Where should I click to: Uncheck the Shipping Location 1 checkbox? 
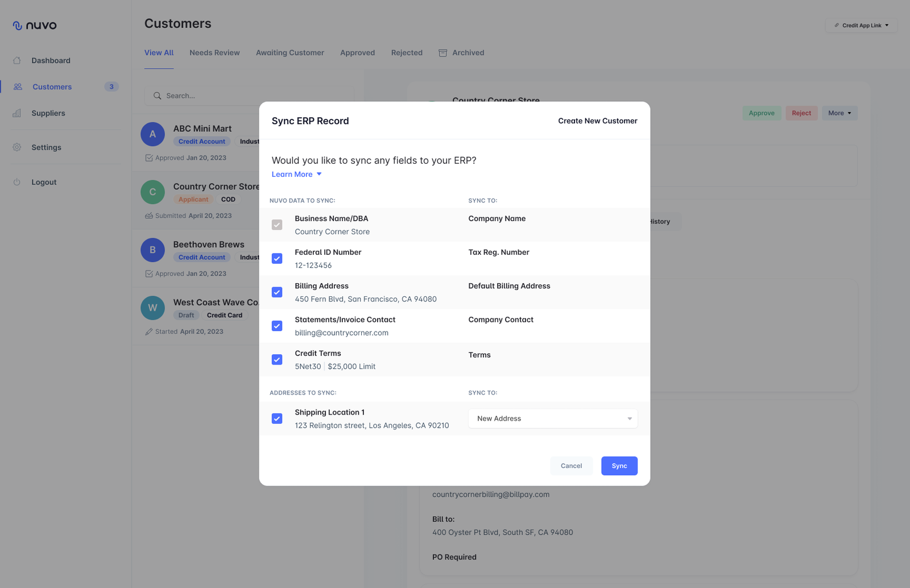click(277, 419)
